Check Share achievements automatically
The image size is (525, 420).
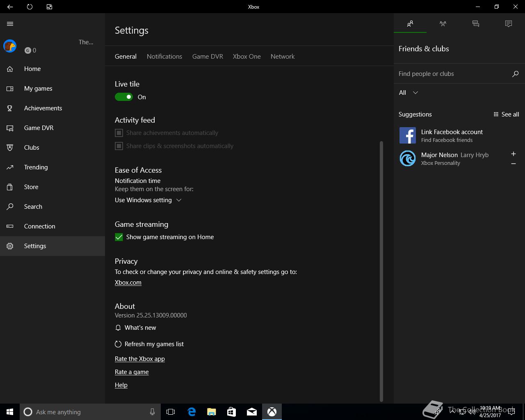[119, 133]
